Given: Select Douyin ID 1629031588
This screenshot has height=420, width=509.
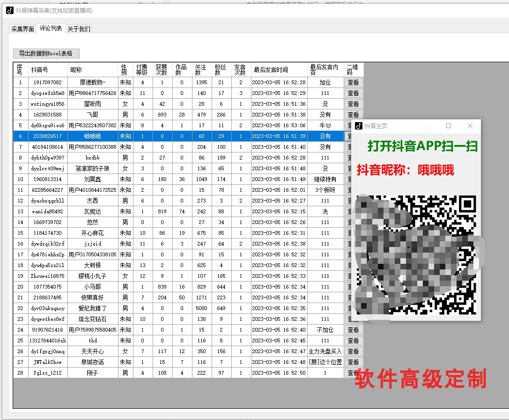Looking at the screenshot, I should pyautogui.click(x=48, y=115).
